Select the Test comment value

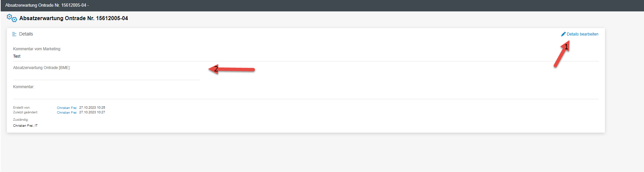click(x=17, y=56)
